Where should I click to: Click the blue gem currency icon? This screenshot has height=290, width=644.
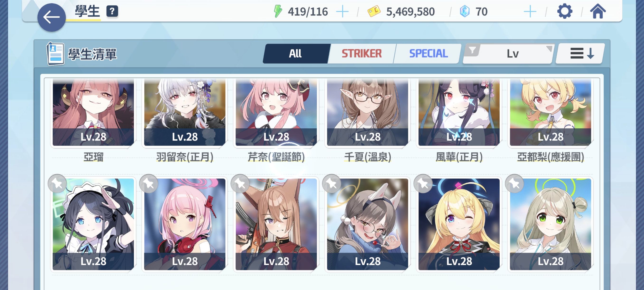point(464,11)
